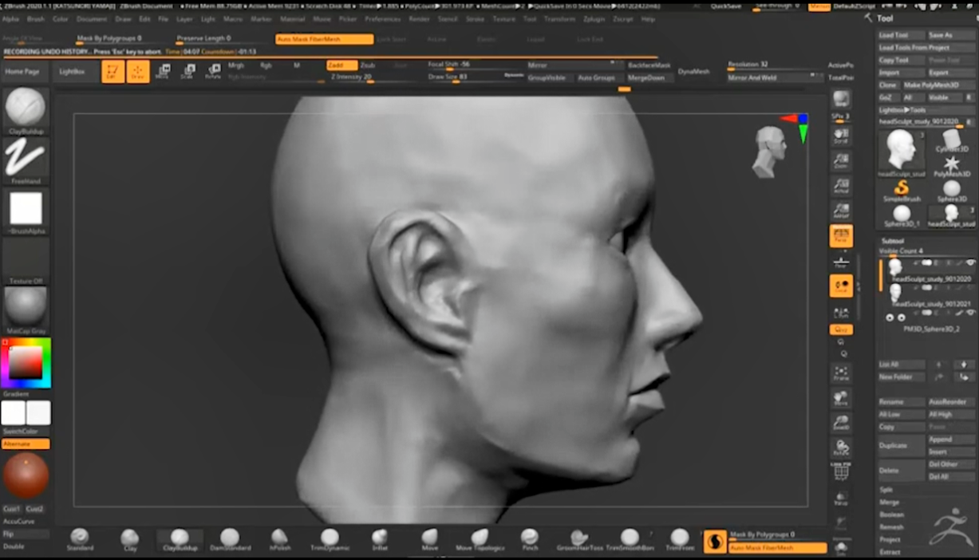Click the Load Tool button
The height and width of the screenshot is (560, 979).
click(x=901, y=35)
